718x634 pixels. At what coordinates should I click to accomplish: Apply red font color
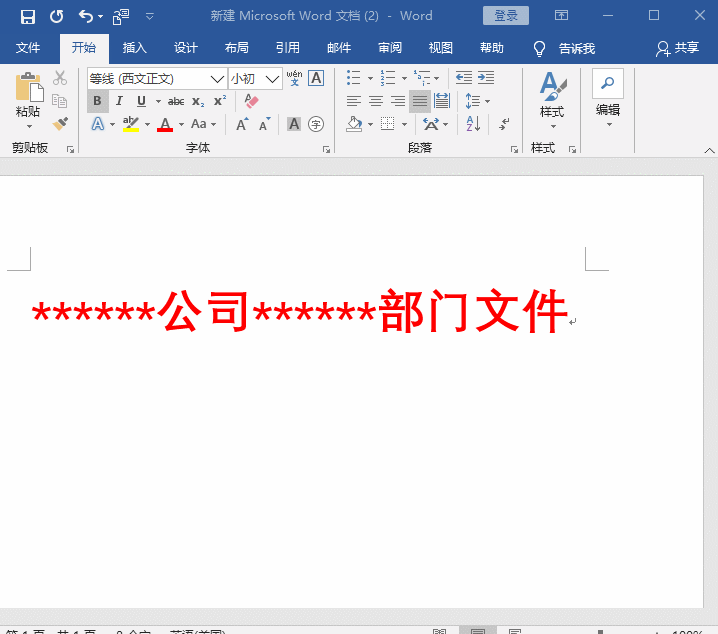click(165, 124)
